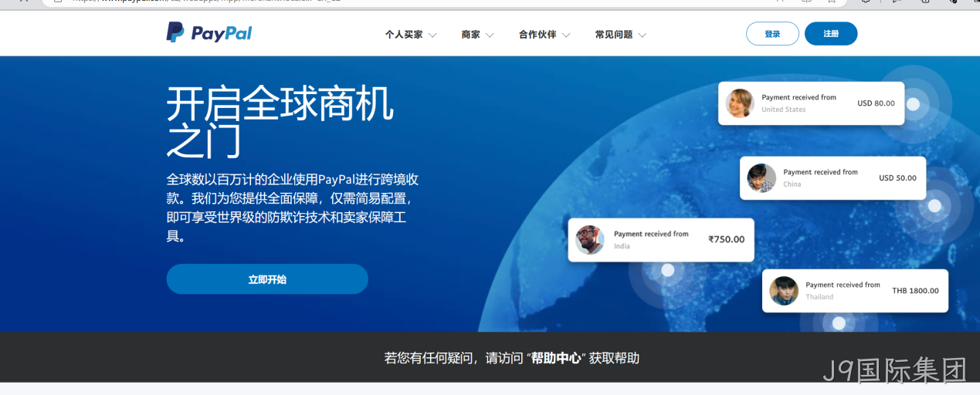Click the 注册 button
980x395 pixels.
pyautogui.click(x=831, y=34)
